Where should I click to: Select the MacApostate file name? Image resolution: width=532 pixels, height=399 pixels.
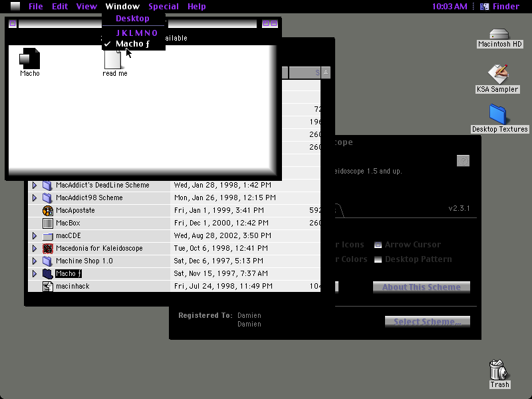coord(75,210)
